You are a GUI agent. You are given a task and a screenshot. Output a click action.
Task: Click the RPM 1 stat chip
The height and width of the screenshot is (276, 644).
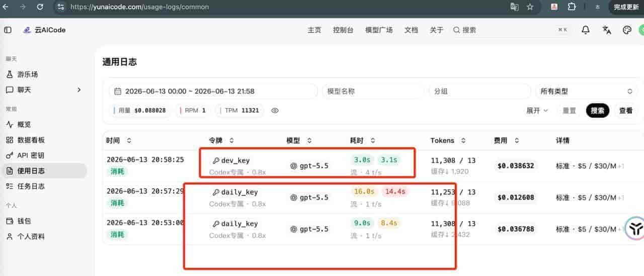click(193, 111)
